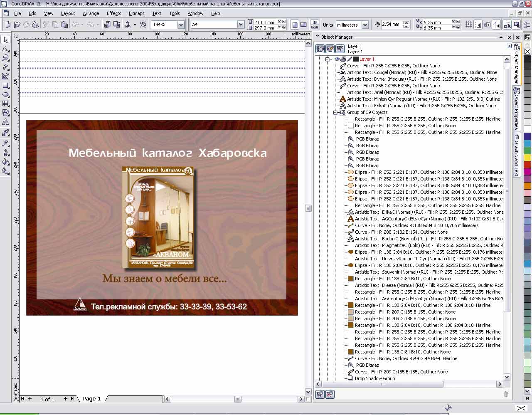This screenshot has height=415, width=532.
Task: Open the Application Launcher icon
Action: tap(128, 25)
